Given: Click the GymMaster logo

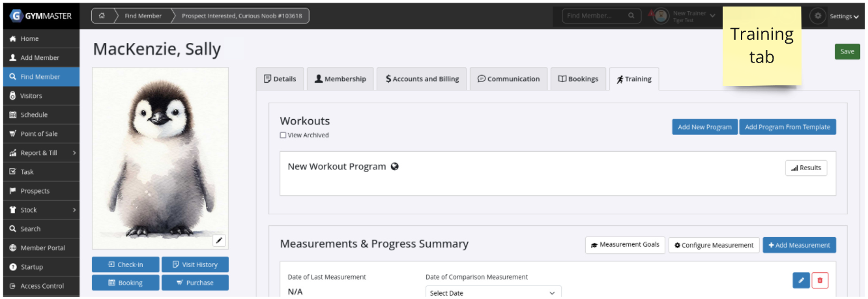Looking at the screenshot, I should pyautogui.click(x=40, y=16).
